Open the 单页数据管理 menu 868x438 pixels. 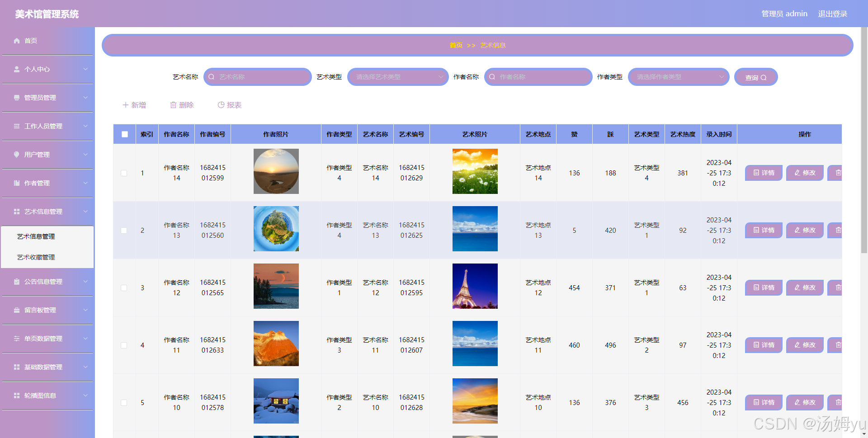pos(47,339)
